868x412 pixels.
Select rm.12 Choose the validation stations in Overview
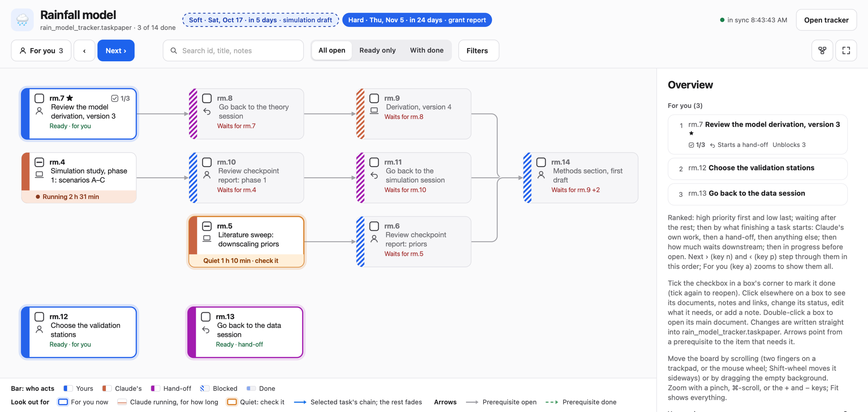pyautogui.click(x=757, y=168)
